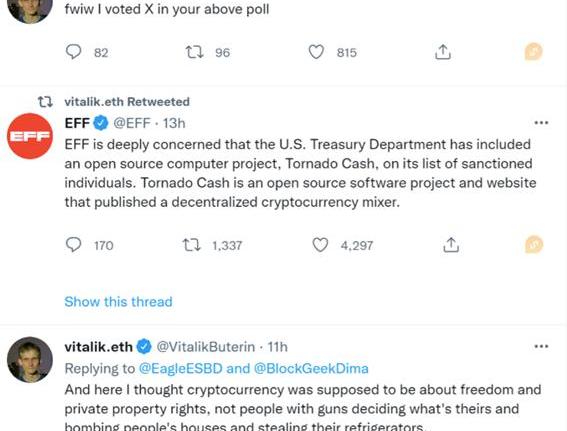The height and width of the screenshot is (431, 567).
Task: Open the @EagleESBD mention
Action: click(x=180, y=368)
